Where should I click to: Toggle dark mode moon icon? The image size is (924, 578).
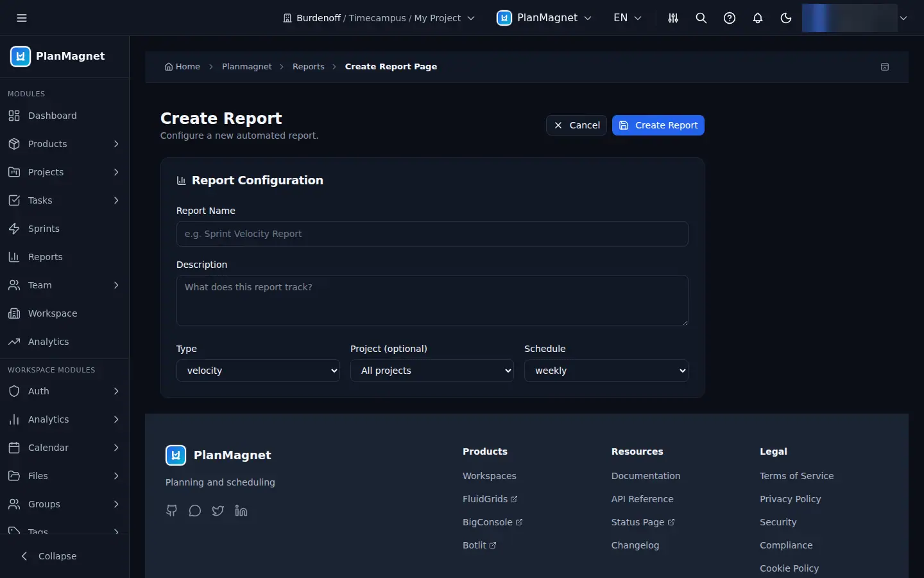pos(786,18)
